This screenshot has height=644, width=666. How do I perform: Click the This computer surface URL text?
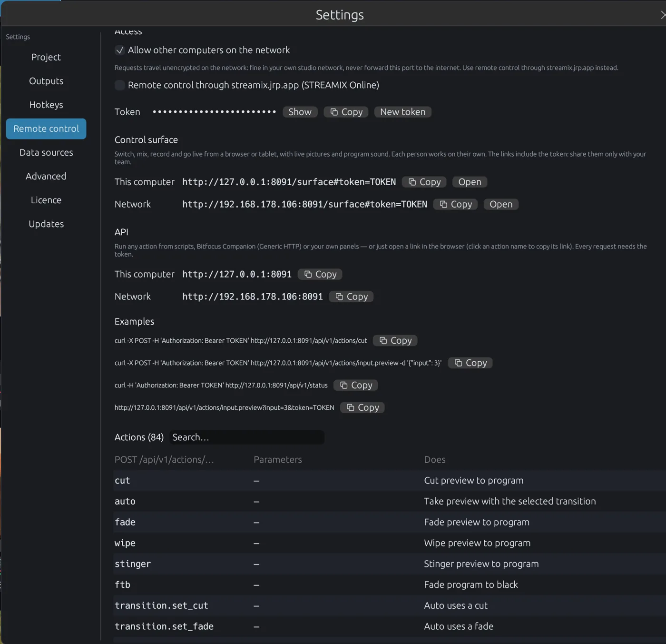click(x=289, y=182)
